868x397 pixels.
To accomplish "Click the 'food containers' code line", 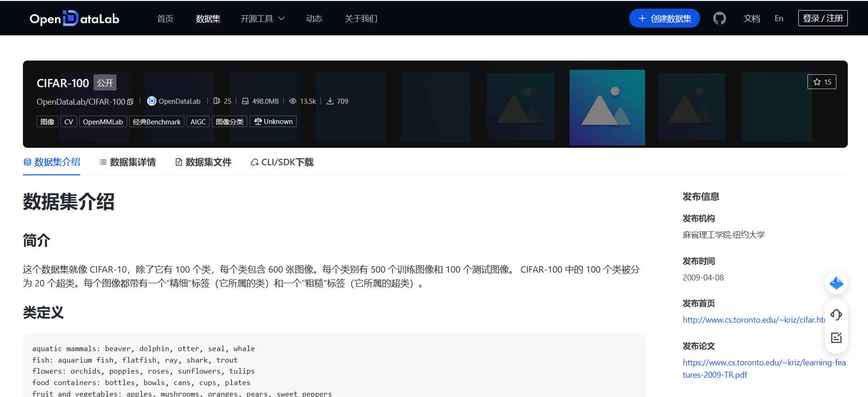I will pyautogui.click(x=141, y=383).
